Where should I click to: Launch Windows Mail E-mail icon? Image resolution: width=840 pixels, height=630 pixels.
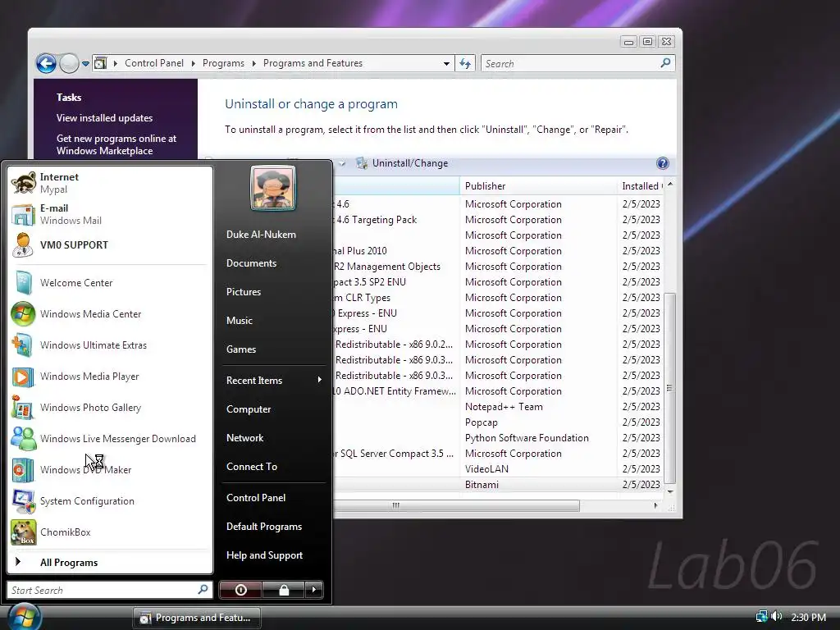pyautogui.click(x=24, y=214)
